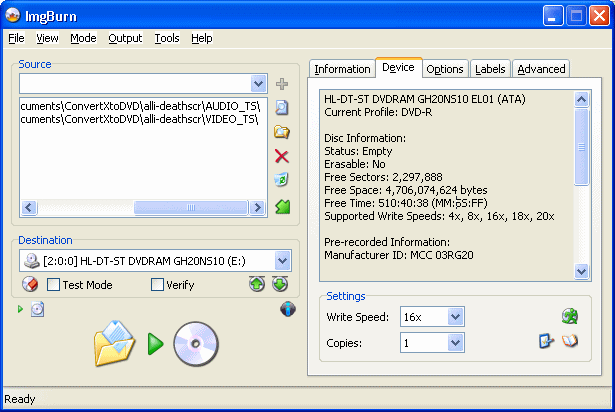
Task: Click the ImgBurn title bar logo
Action: click(x=13, y=15)
